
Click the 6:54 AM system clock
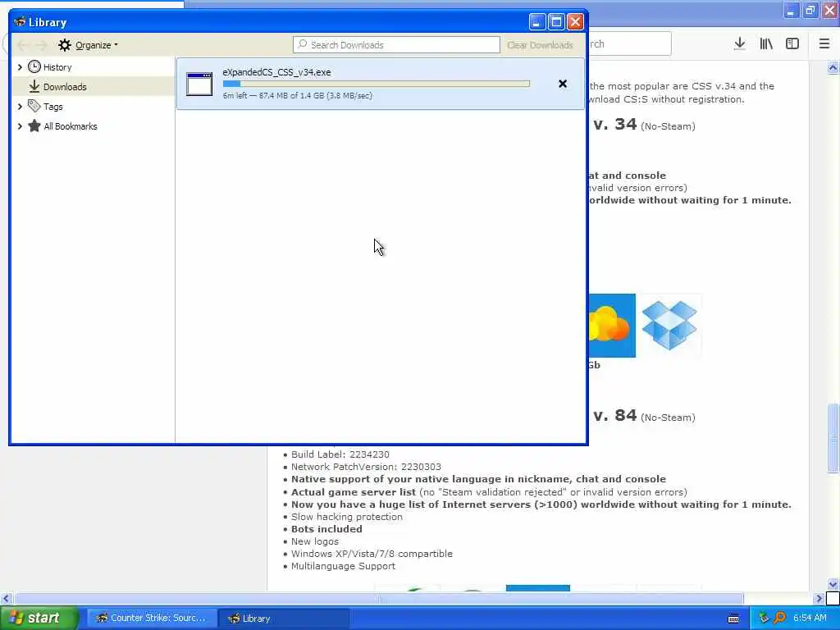coord(810,619)
